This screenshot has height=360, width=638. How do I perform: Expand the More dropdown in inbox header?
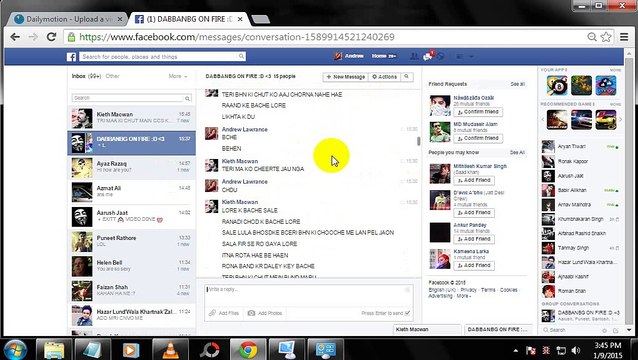(x=178, y=76)
